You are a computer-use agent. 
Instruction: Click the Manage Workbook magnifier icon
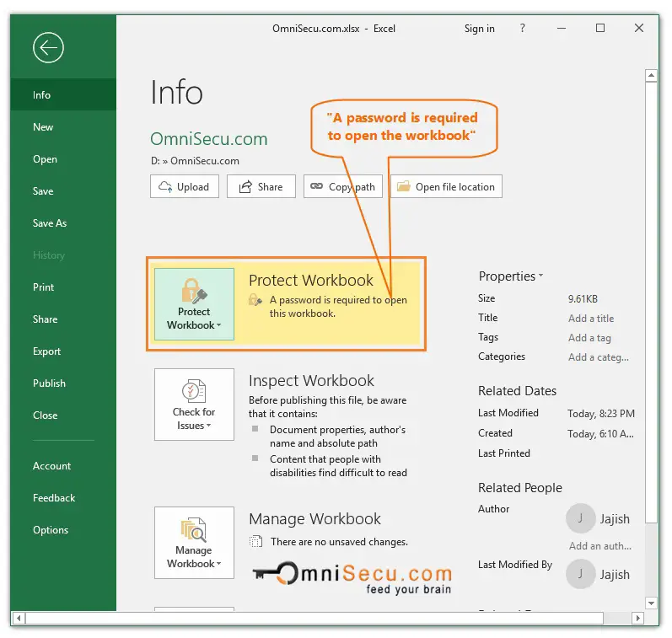tap(194, 529)
